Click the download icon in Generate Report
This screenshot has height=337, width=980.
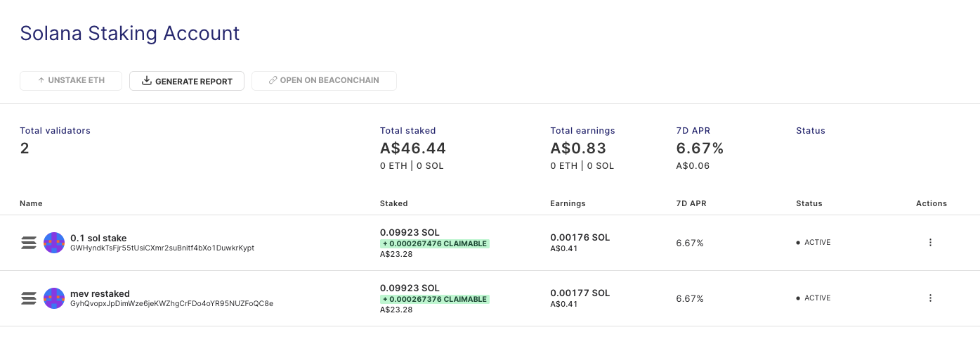[x=147, y=81]
